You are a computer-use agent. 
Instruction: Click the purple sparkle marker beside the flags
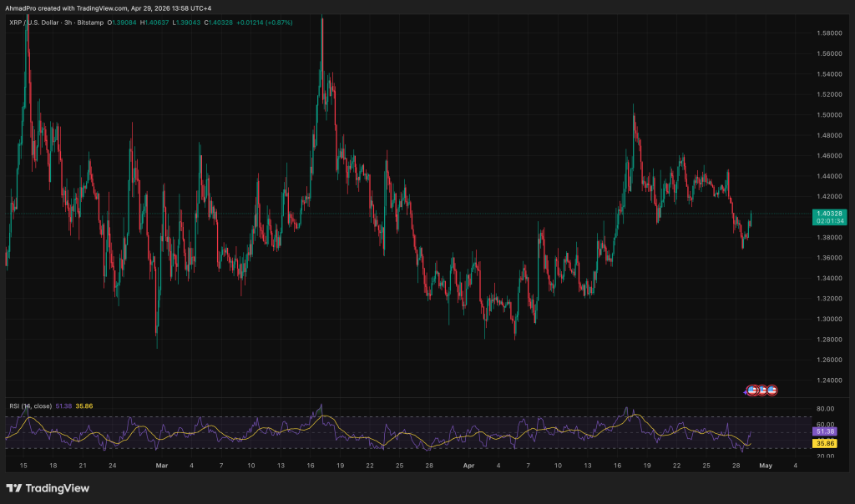pos(746,391)
